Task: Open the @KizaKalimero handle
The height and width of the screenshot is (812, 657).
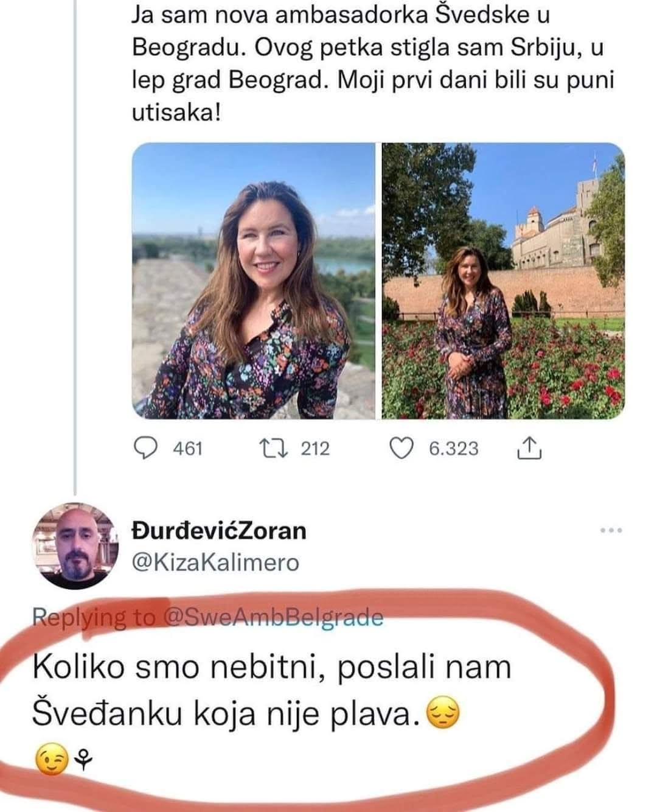Action: tap(215, 562)
